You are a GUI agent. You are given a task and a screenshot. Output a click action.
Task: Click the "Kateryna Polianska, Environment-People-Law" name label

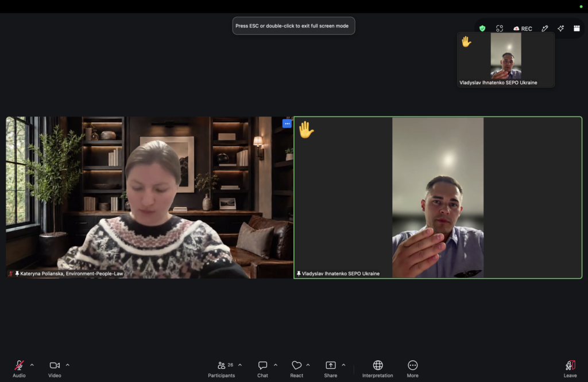coord(72,274)
